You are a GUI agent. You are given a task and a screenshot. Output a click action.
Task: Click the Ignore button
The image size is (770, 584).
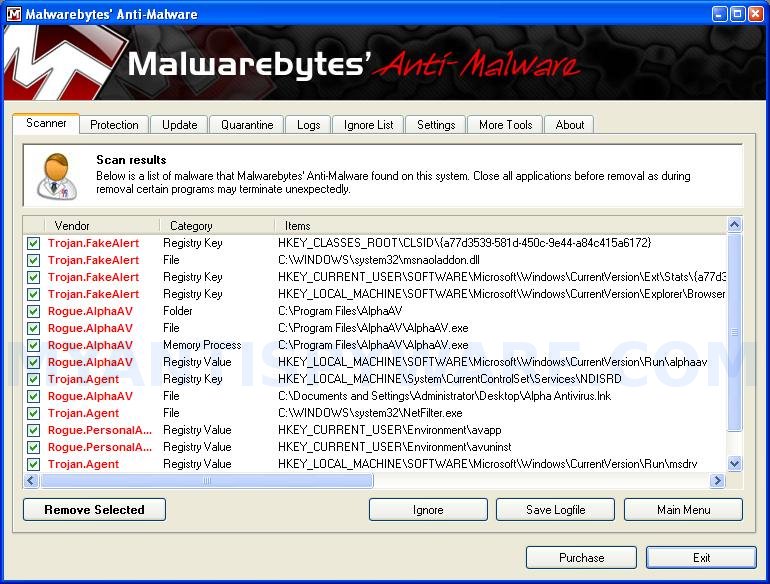(x=428, y=510)
